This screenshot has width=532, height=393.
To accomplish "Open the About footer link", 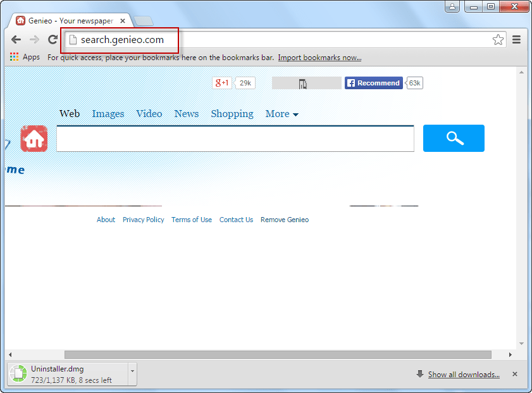I will pos(106,220).
